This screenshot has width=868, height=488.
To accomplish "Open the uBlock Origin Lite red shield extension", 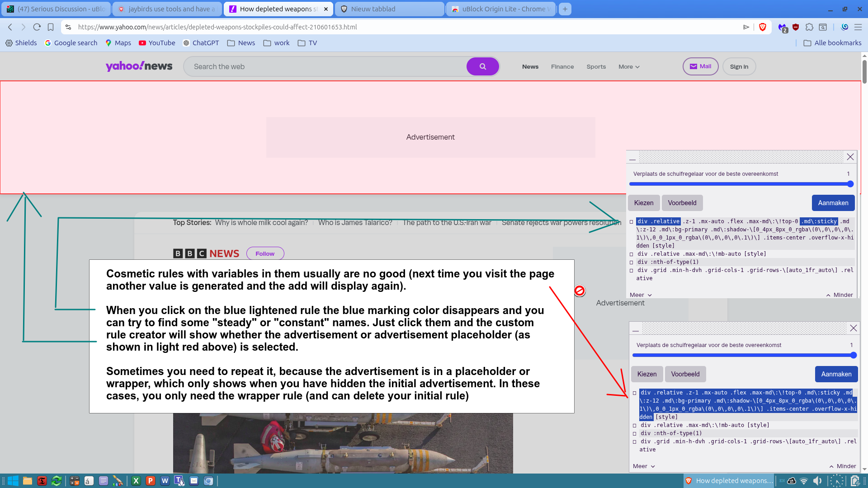I will (796, 27).
